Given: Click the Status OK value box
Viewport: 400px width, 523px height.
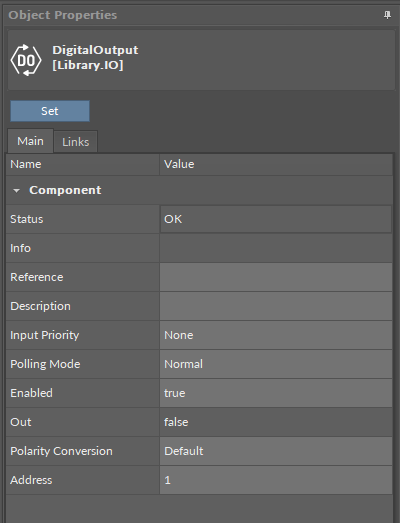Looking at the screenshot, I should tap(276, 219).
